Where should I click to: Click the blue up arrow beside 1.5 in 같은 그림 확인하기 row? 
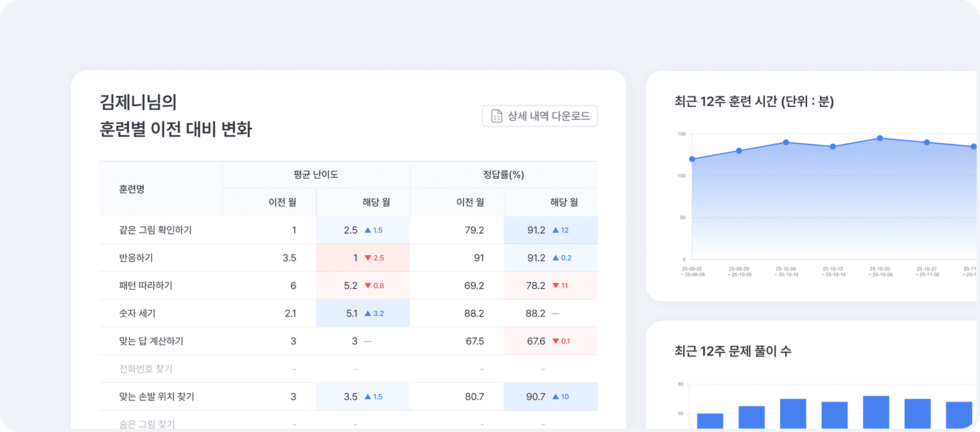point(368,230)
